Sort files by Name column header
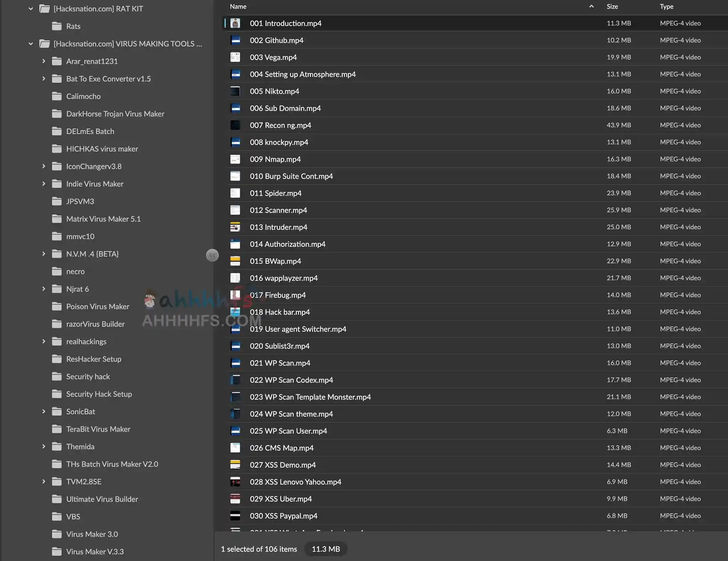Viewport: 728px width, 561px height. point(238,6)
